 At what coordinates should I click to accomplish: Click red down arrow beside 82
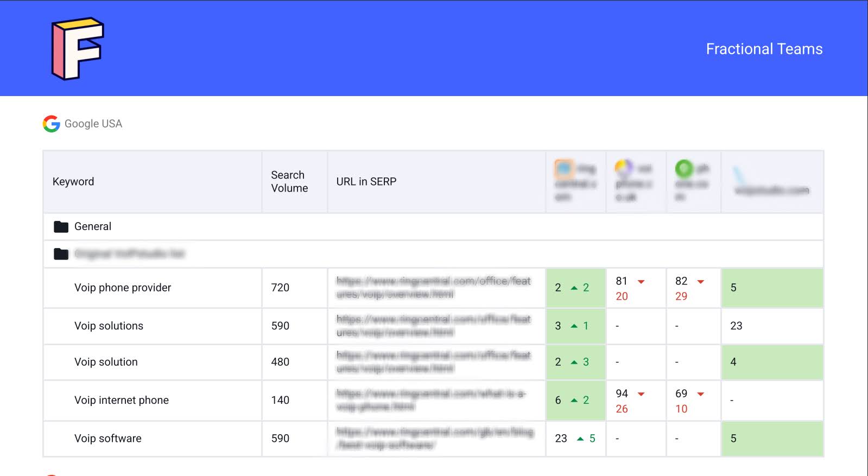[x=701, y=282]
